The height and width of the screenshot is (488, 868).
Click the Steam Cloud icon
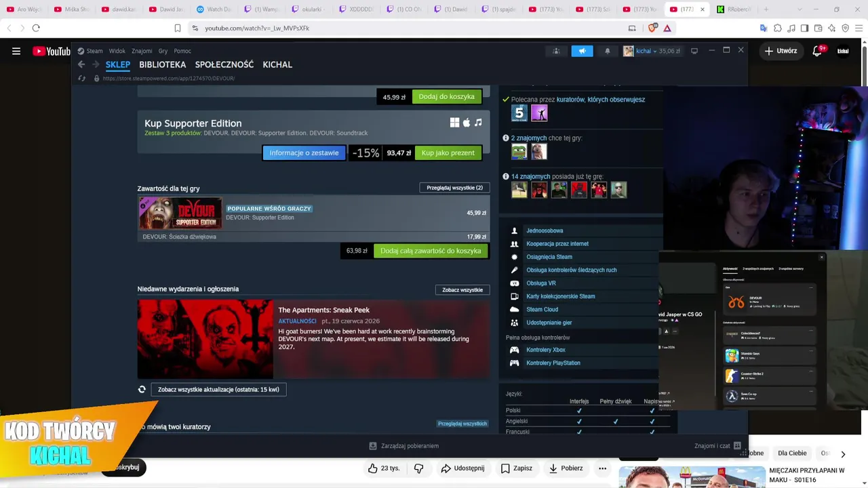(514, 310)
